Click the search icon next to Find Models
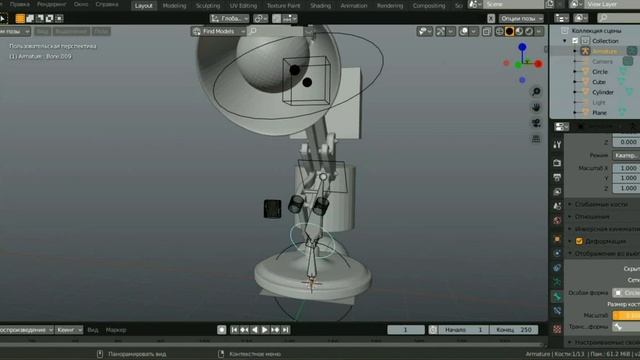Viewport: 640px width, 360px height. click(253, 31)
